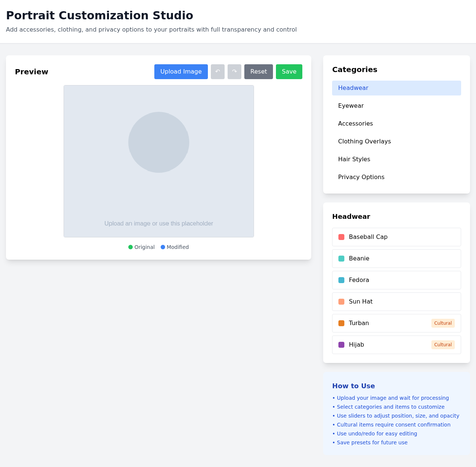Click the undo arrow icon
476x467 pixels.
point(218,72)
